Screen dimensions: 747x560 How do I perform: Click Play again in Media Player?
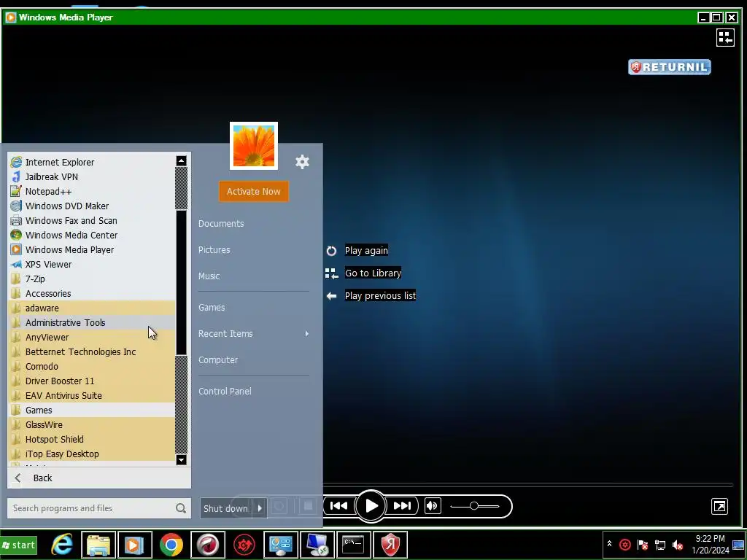[366, 251]
